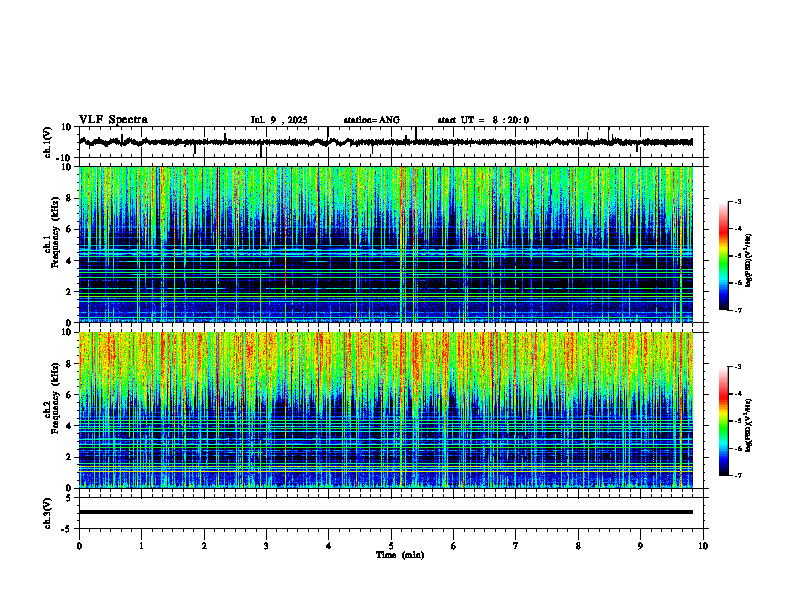Click the ch.1 voltage waveform trace

point(385,142)
